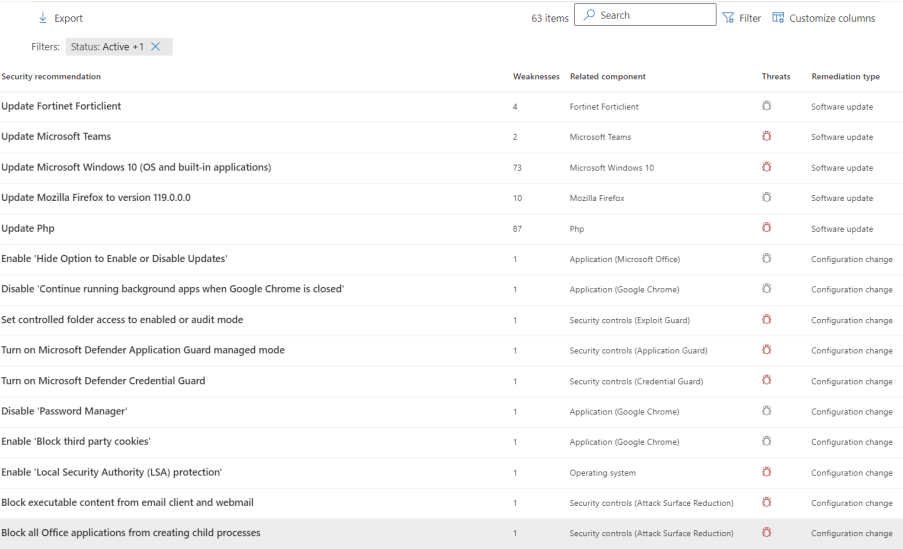This screenshot has height=549, width=903.
Task: Open Block executable content from email client recommendation
Action: (x=127, y=502)
